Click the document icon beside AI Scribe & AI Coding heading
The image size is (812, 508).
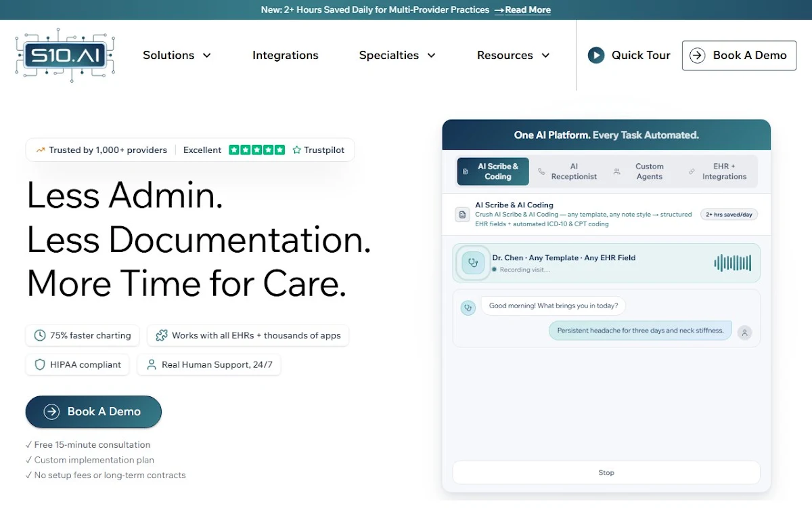click(x=462, y=215)
